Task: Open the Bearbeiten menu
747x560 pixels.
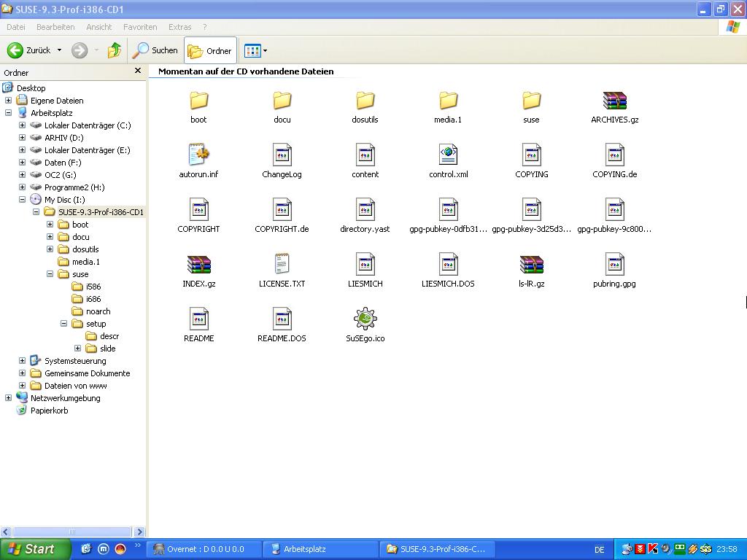Action: click(55, 27)
